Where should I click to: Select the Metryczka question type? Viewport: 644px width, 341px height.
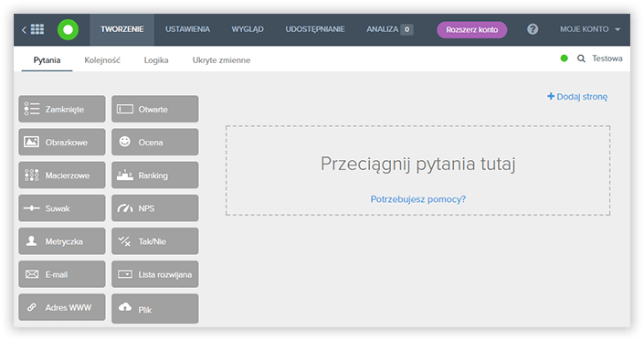tap(62, 241)
